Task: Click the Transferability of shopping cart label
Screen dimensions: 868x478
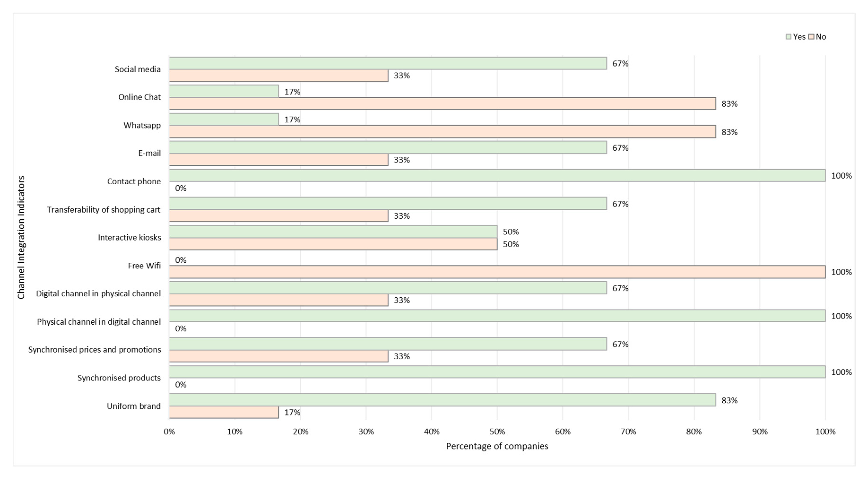Action: [x=104, y=210]
